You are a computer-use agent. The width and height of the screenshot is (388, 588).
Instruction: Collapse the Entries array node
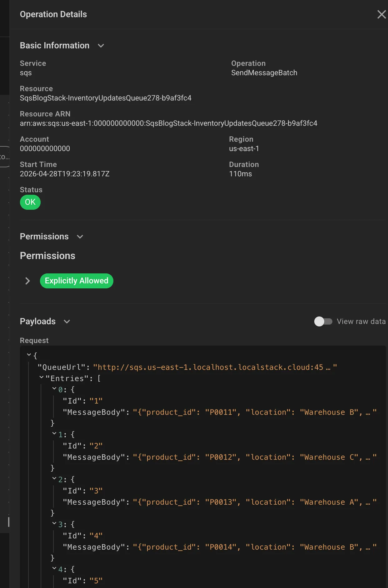41,377
